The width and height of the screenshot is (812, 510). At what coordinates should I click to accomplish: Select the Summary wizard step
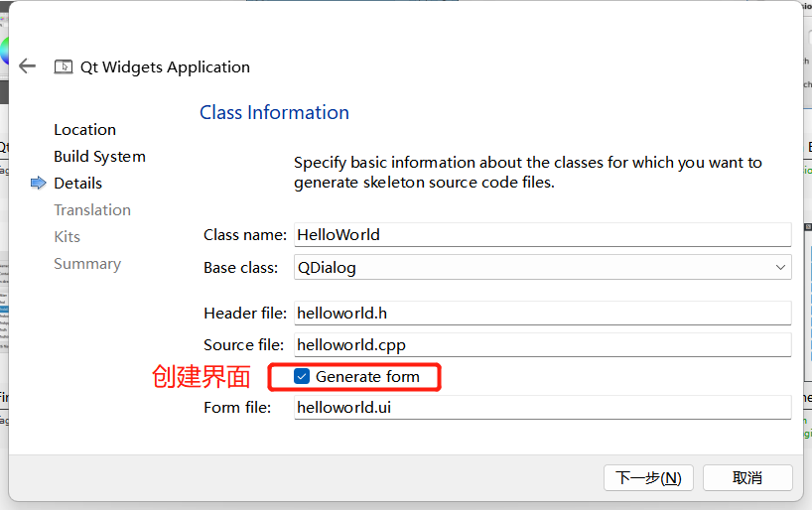click(87, 264)
